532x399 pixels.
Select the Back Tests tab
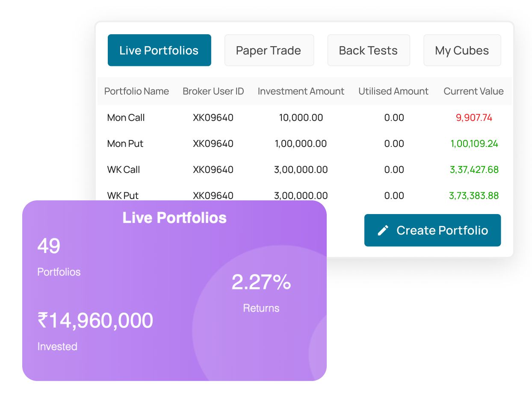point(369,50)
